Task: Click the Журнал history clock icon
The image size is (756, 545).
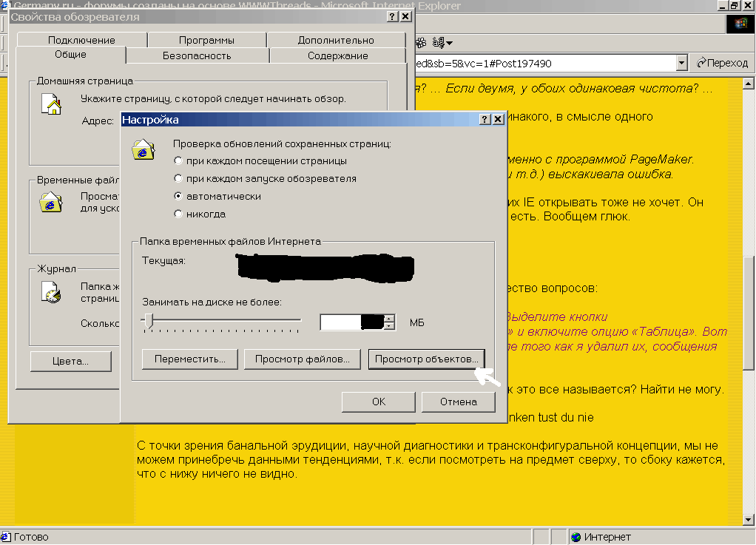Action: [51, 292]
